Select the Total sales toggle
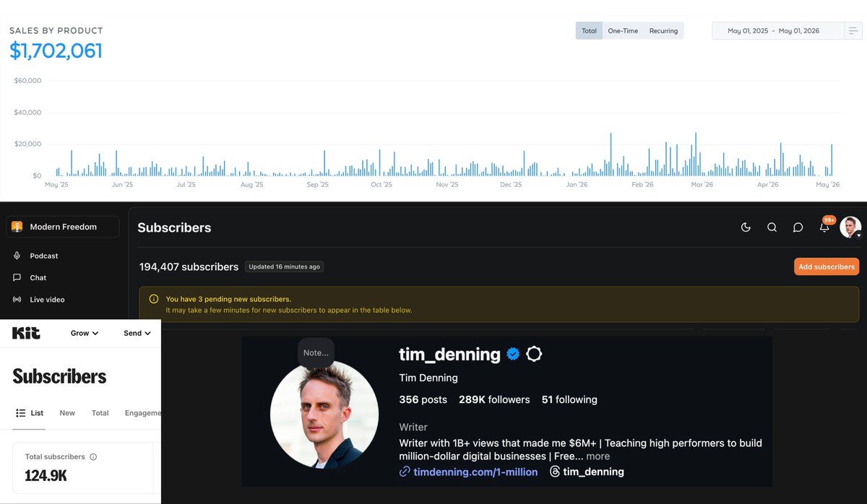This screenshot has height=504, width=867. [x=590, y=31]
